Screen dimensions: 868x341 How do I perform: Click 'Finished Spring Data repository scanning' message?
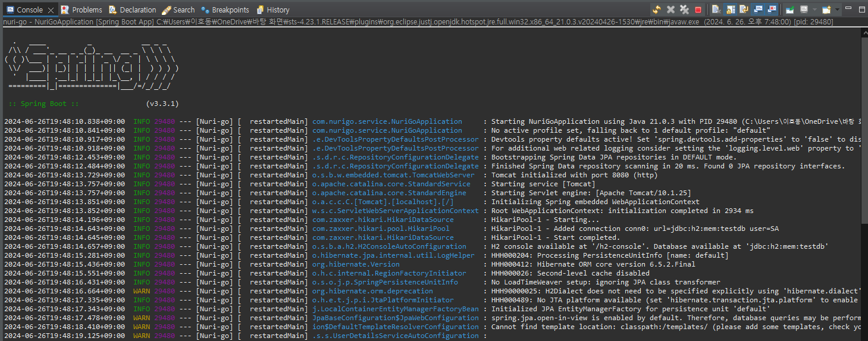(668, 166)
